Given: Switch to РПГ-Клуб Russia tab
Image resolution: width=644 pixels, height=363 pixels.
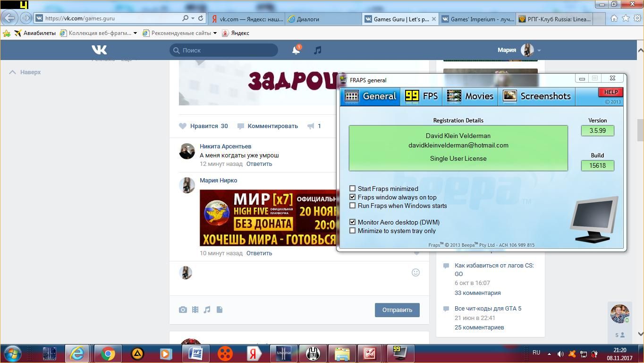Looking at the screenshot, I should pyautogui.click(x=554, y=19).
